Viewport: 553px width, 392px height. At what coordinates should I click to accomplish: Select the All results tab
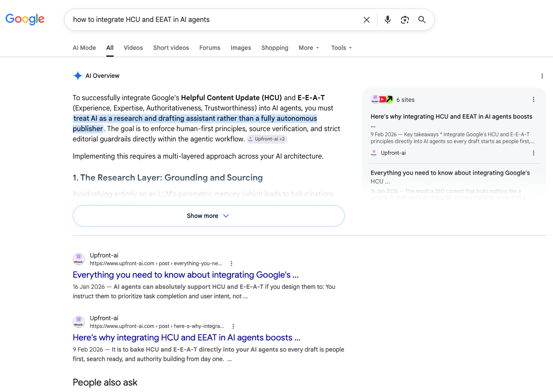click(110, 48)
